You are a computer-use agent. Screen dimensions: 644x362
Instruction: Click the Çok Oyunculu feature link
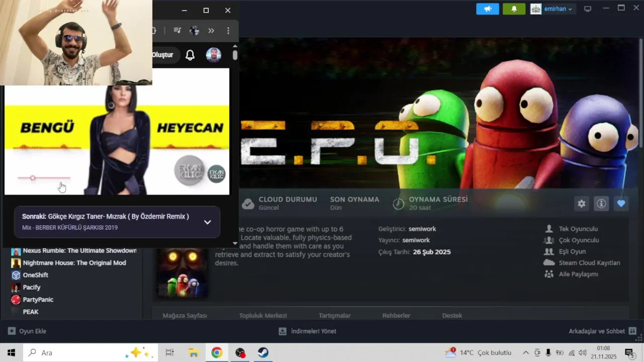(x=579, y=240)
